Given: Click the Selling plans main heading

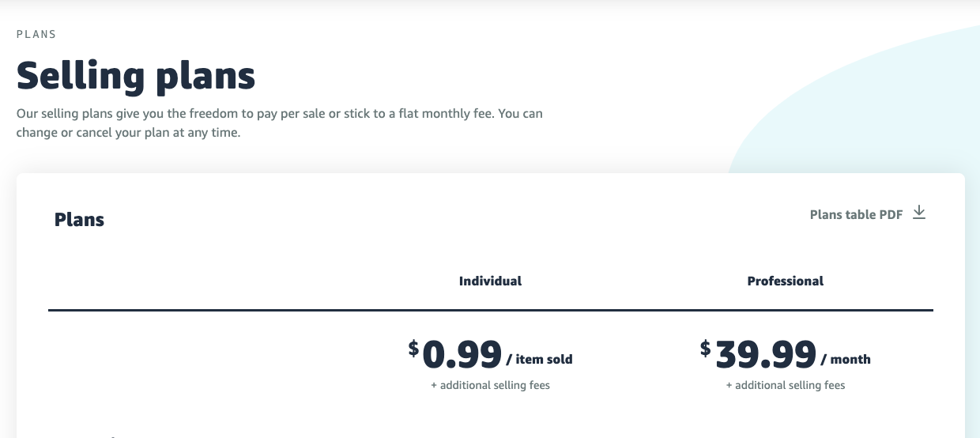Looking at the screenshot, I should coord(136,76).
